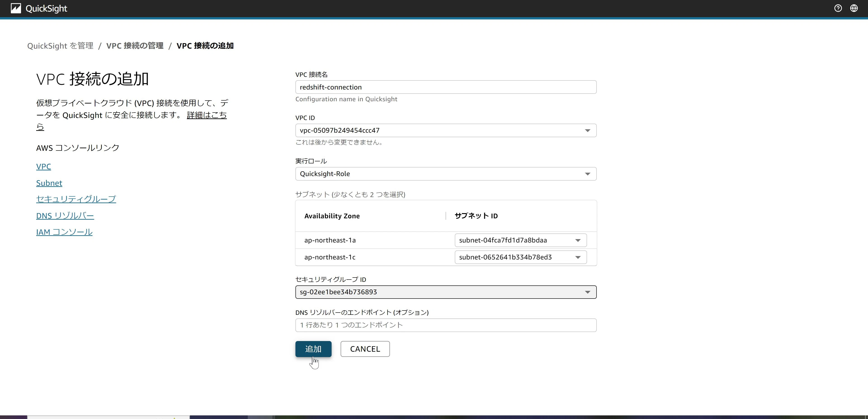Open subnet dropdown for ap-northeast-1a
This screenshot has width=868, height=419.
coord(520,240)
